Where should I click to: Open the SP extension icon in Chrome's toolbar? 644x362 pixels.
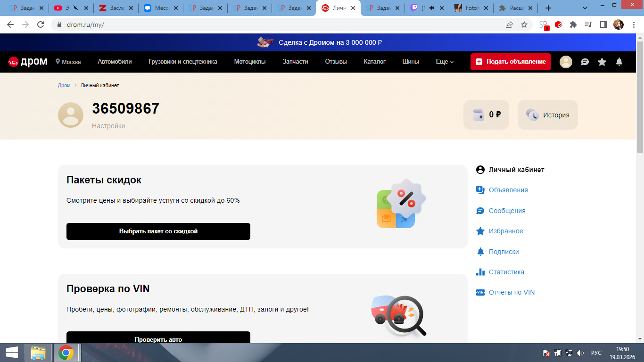coord(544,25)
